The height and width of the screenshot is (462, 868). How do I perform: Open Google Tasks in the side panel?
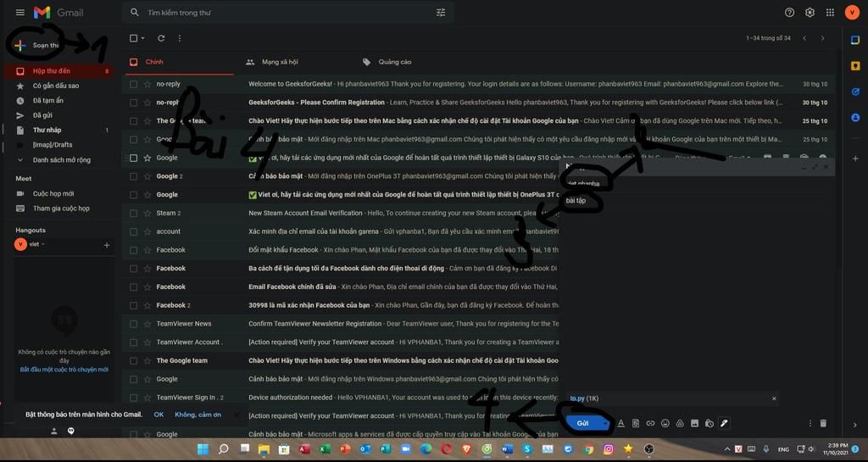click(x=855, y=92)
